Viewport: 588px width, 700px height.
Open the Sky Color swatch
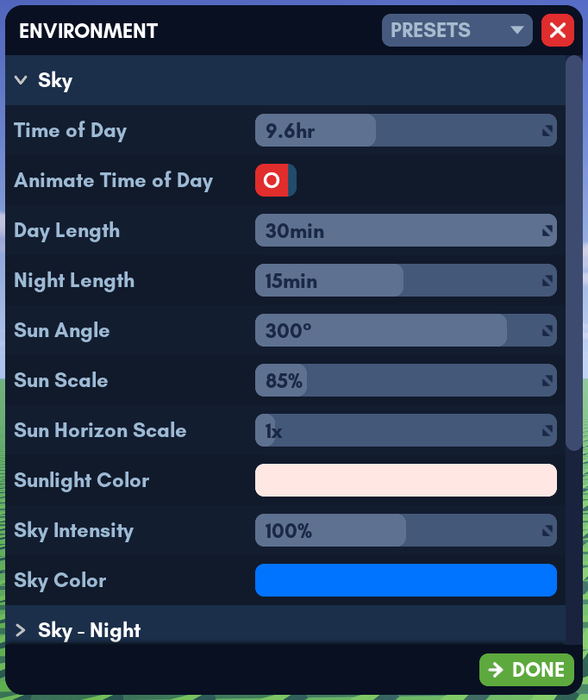coord(406,580)
